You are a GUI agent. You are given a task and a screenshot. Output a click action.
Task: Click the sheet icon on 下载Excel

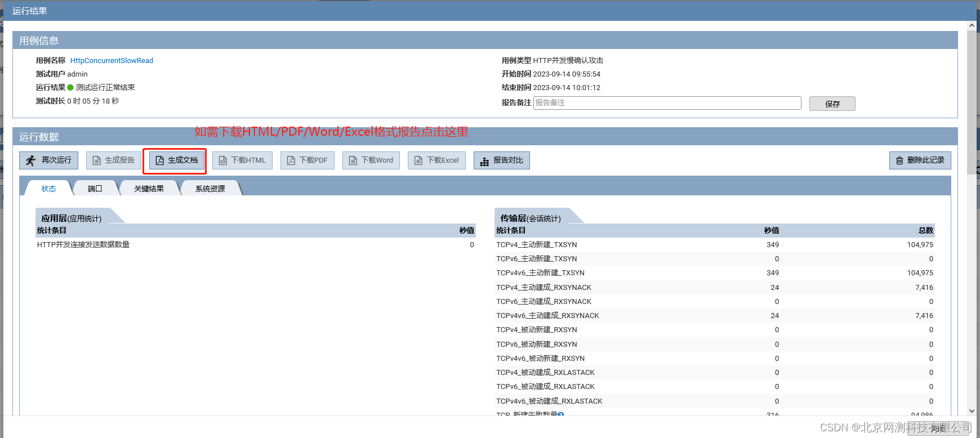coord(418,160)
